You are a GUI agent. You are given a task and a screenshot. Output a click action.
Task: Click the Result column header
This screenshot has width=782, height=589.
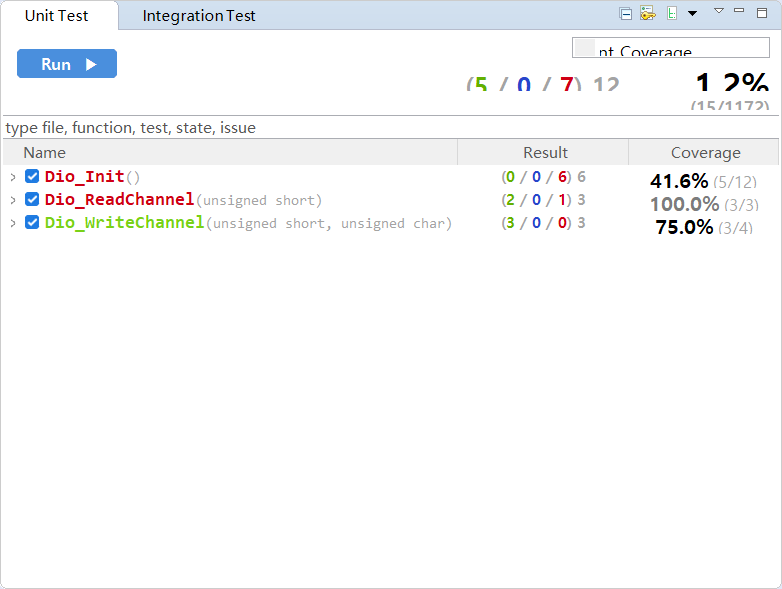click(x=545, y=153)
